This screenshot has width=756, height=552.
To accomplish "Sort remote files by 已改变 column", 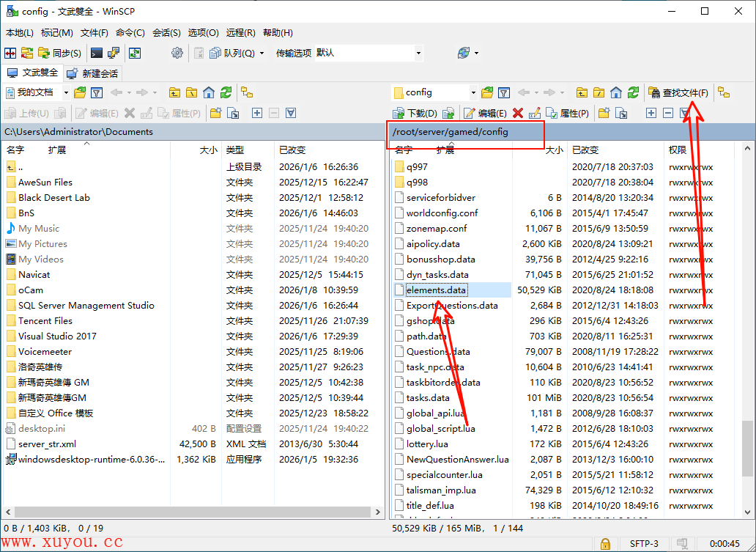I will [586, 150].
